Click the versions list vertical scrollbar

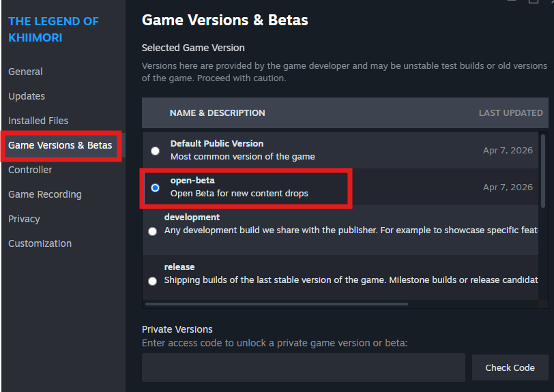coord(543,170)
